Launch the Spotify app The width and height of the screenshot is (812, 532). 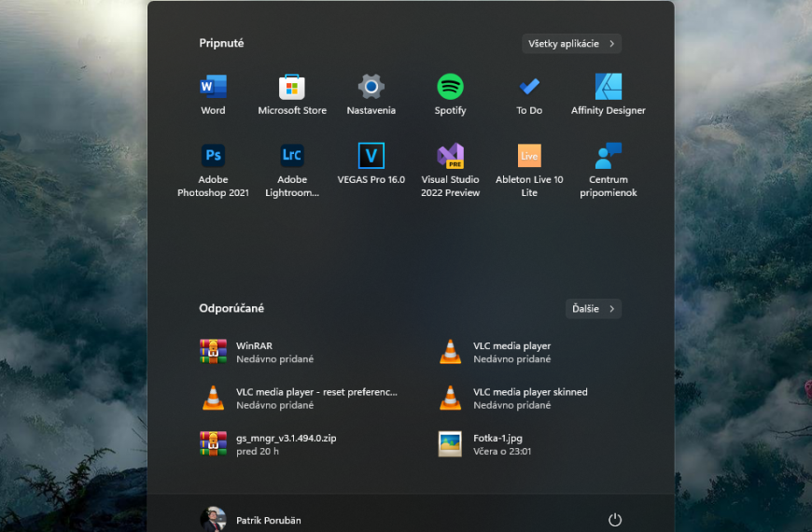(x=450, y=87)
